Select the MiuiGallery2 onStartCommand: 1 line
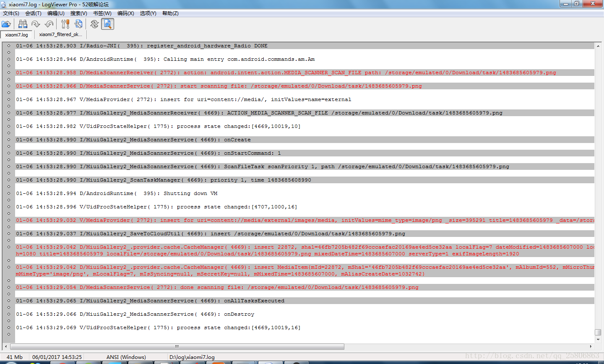This screenshot has width=604, height=364. click(x=305, y=153)
